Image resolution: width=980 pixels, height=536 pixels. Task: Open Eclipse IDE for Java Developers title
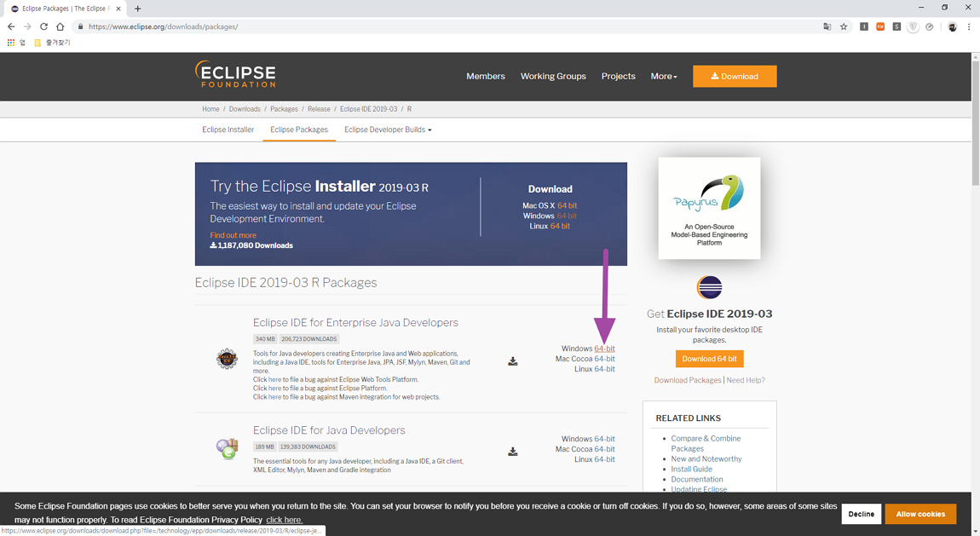(x=330, y=429)
